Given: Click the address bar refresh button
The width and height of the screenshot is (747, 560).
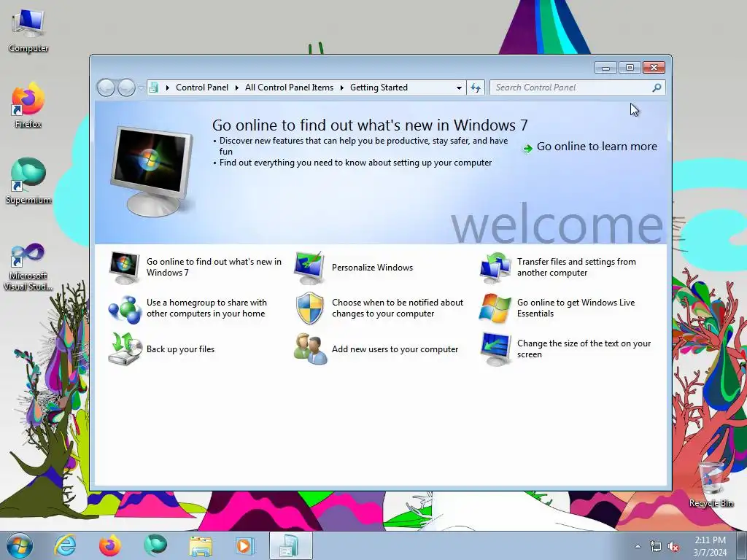Looking at the screenshot, I should (476, 87).
